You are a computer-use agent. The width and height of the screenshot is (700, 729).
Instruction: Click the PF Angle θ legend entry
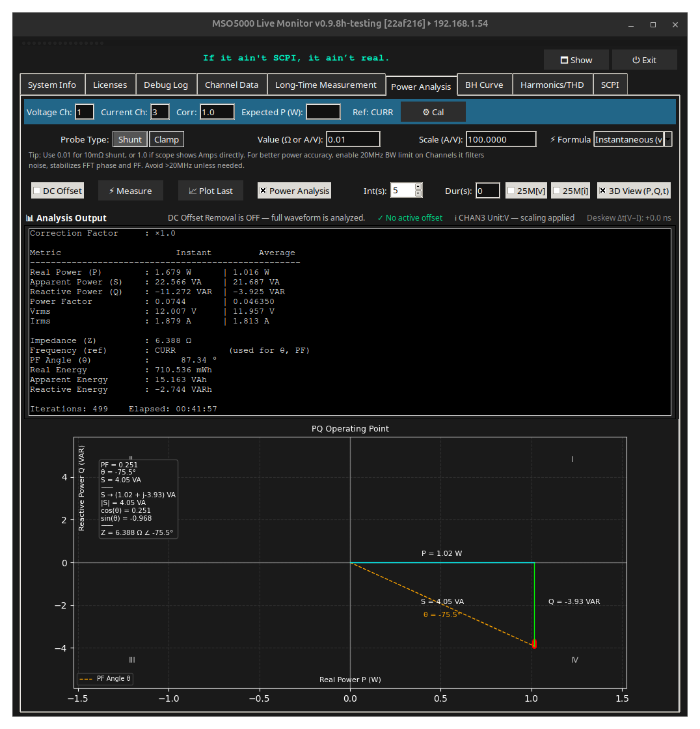tap(105, 678)
